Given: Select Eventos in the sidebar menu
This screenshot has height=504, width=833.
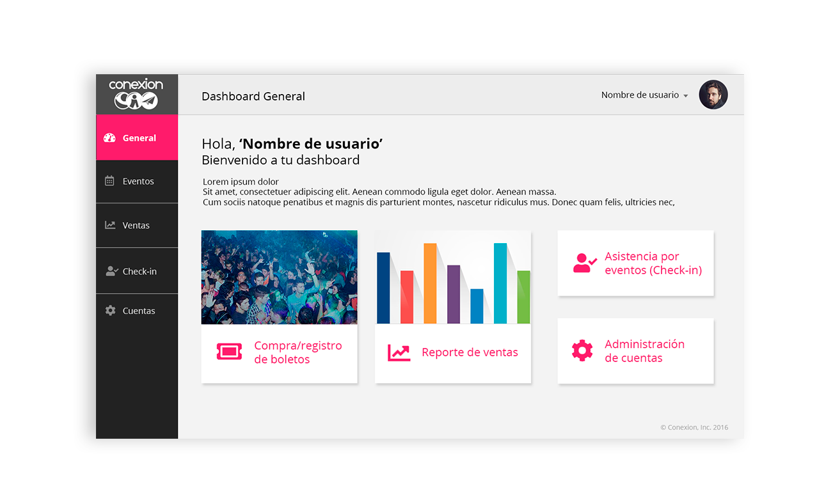Looking at the screenshot, I should pos(138,181).
